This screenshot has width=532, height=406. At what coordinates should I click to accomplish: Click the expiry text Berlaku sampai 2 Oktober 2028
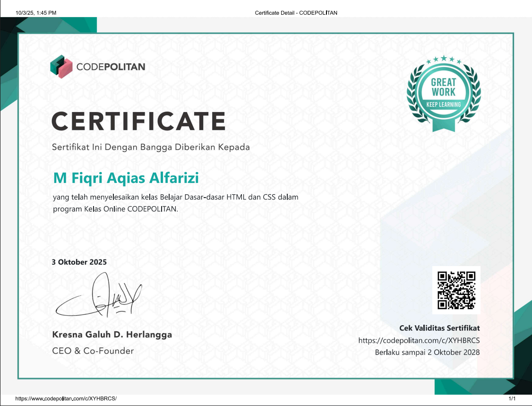427,353
